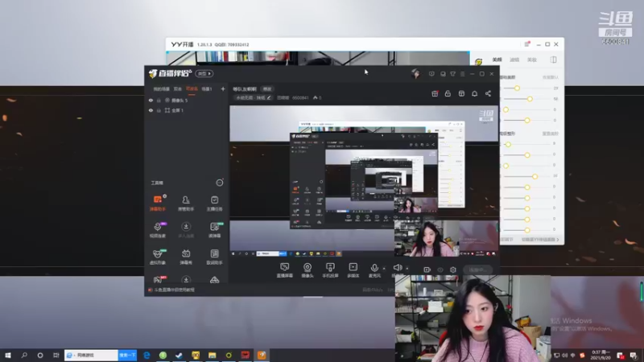Add a new scene with plus button
Image resolution: width=644 pixels, height=362 pixels.
[223, 88]
